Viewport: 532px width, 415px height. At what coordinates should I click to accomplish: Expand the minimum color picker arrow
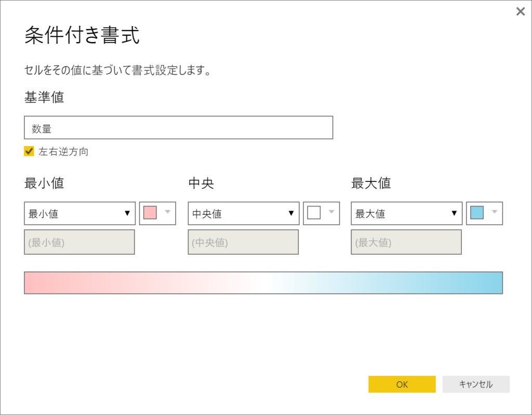tap(168, 212)
